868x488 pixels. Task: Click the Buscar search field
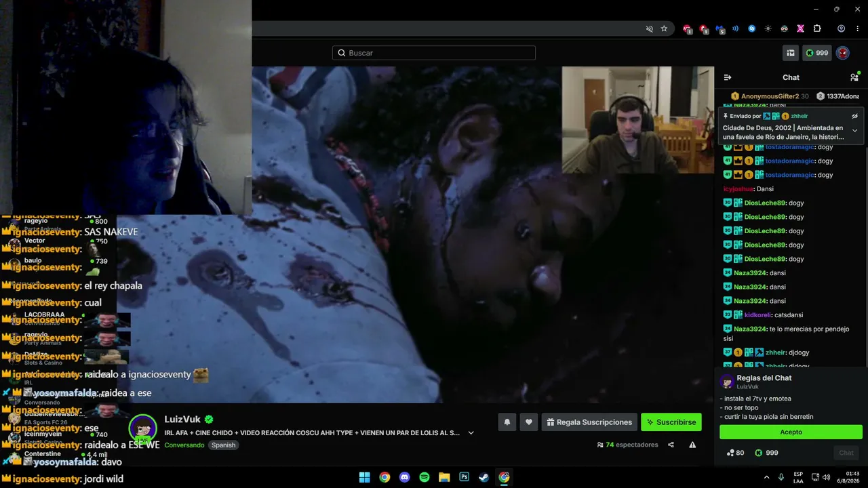click(x=434, y=53)
